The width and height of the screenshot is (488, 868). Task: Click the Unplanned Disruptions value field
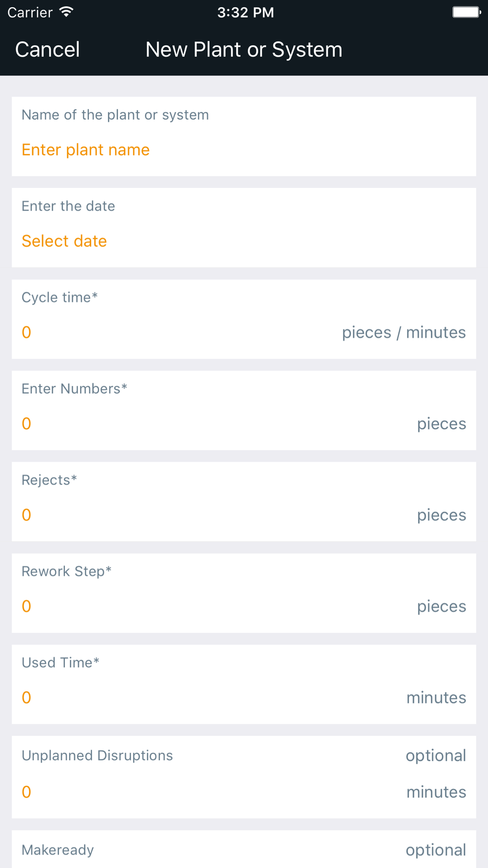(26, 792)
